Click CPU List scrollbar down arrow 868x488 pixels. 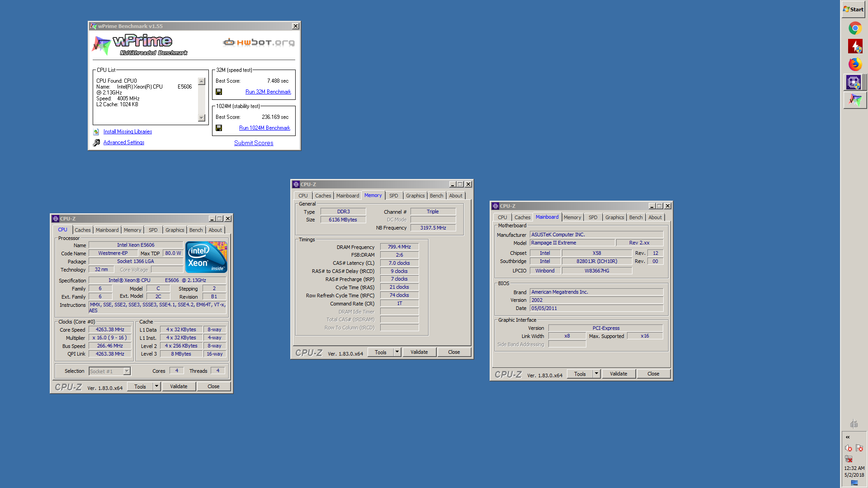(x=202, y=118)
